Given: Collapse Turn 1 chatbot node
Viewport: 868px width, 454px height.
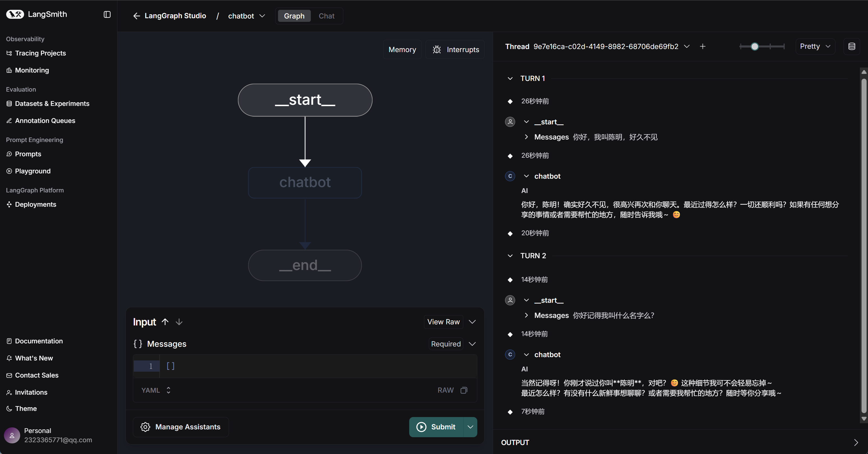Looking at the screenshot, I should pyautogui.click(x=526, y=176).
